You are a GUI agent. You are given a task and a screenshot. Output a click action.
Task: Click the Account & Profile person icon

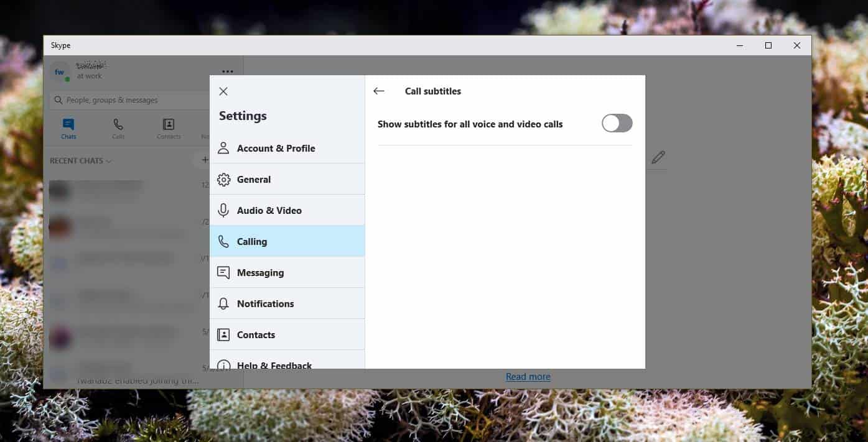tap(223, 148)
